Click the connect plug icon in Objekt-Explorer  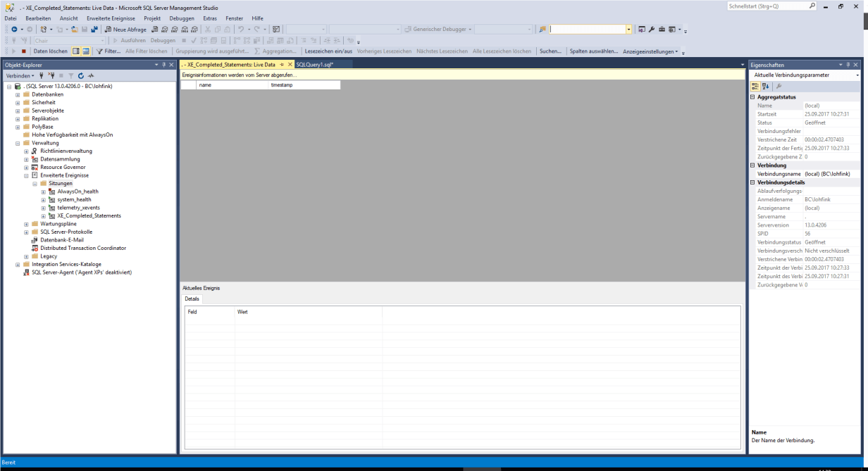(x=42, y=75)
